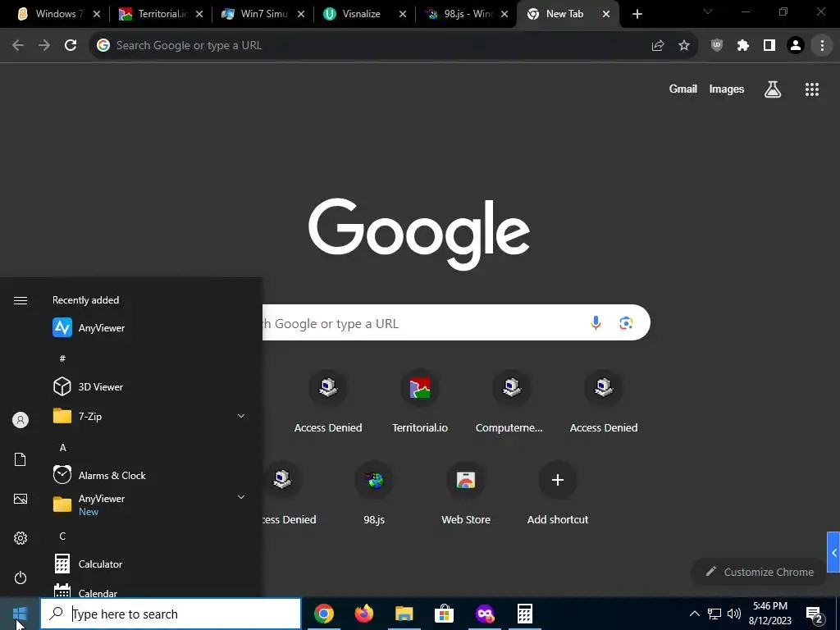This screenshot has width=840, height=630.
Task: Expand Start menu with hamburger icon
Action: pos(21,300)
